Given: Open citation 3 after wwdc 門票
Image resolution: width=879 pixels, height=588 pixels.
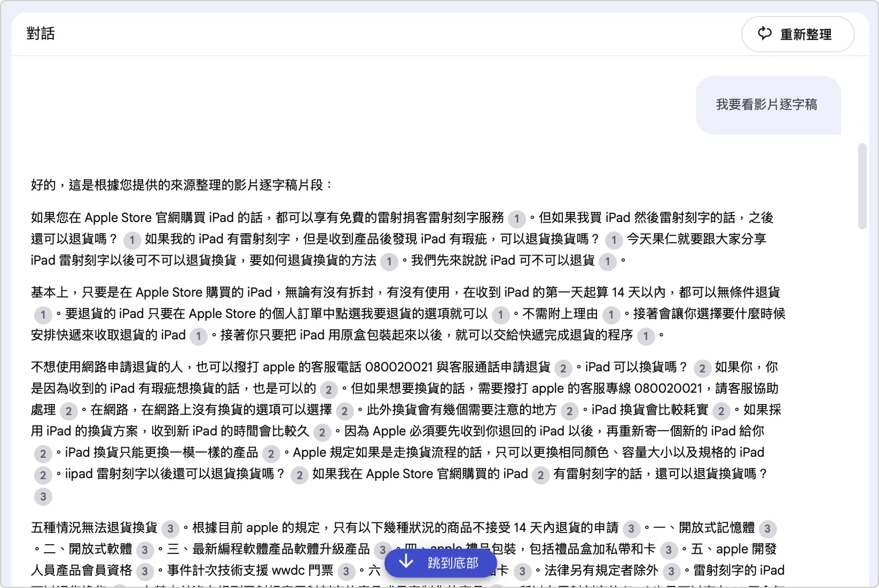Looking at the screenshot, I should (x=346, y=571).
